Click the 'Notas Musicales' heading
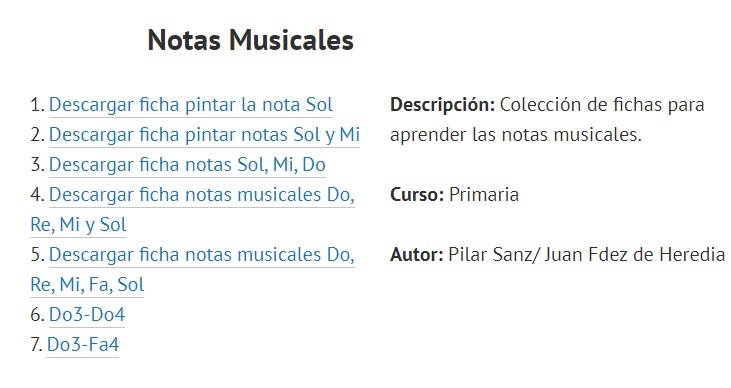The height and width of the screenshot is (388, 731). 250,40
